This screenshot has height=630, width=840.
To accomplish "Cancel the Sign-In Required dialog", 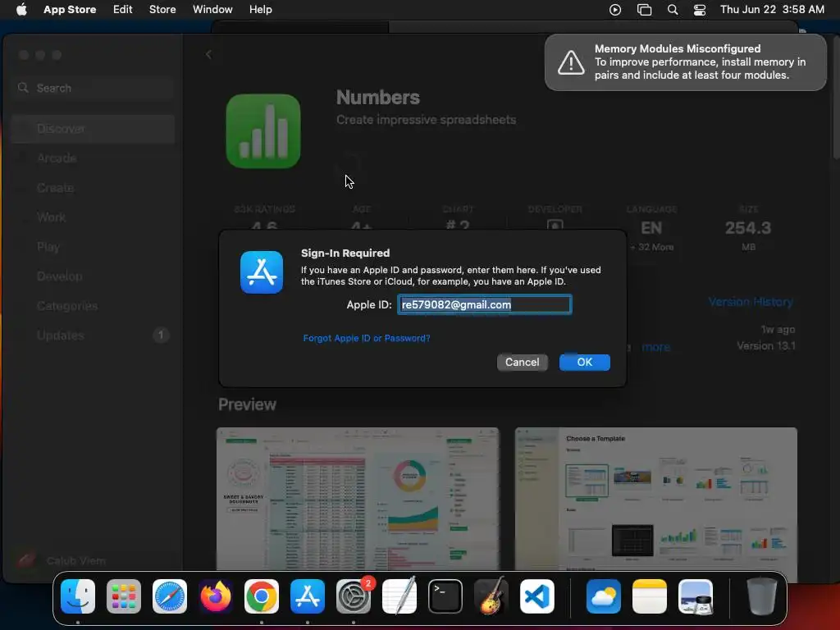I will click(522, 362).
